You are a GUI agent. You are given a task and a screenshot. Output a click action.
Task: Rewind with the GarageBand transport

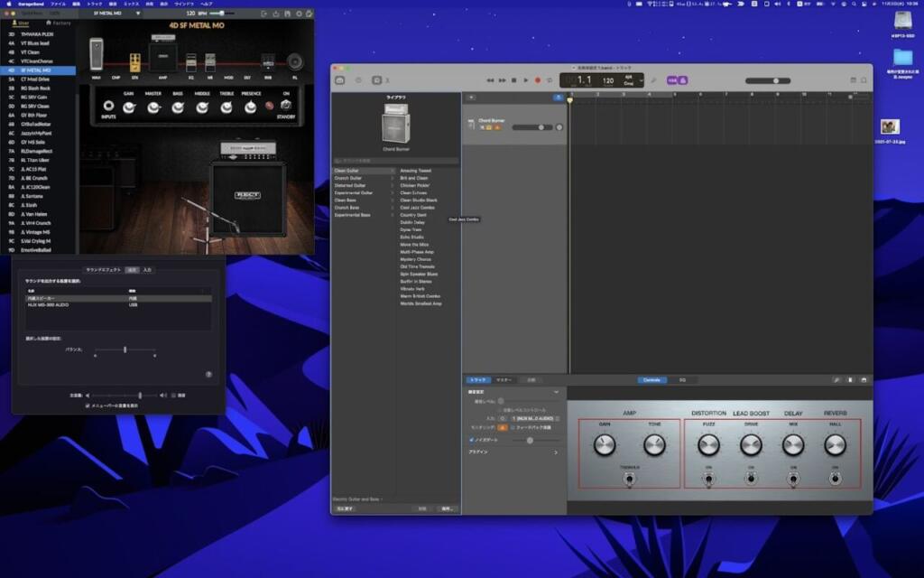tap(490, 80)
